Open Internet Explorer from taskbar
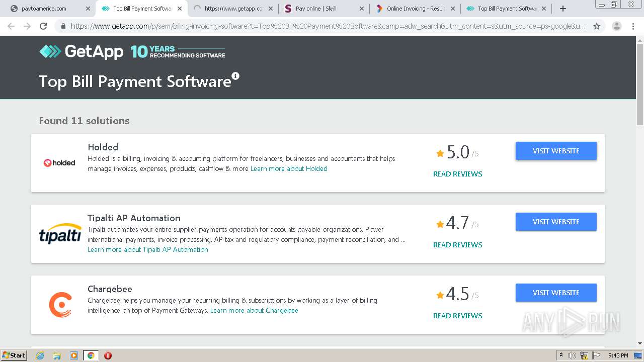 click(40, 355)
